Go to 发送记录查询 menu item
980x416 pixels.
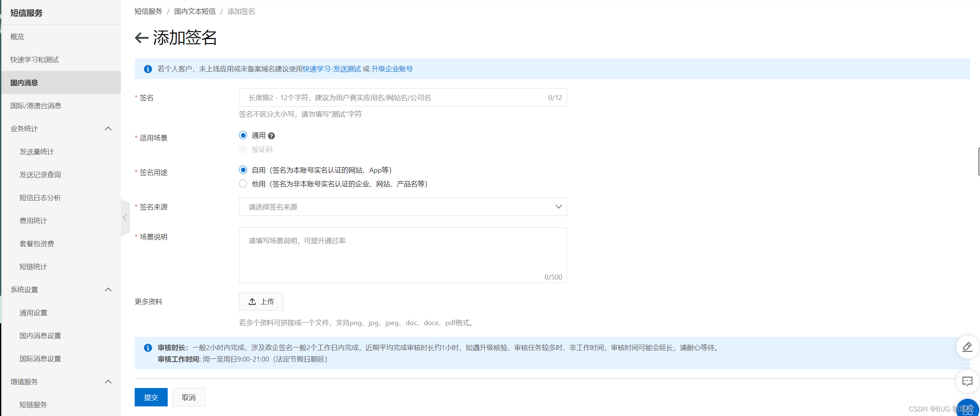point(40,174)
